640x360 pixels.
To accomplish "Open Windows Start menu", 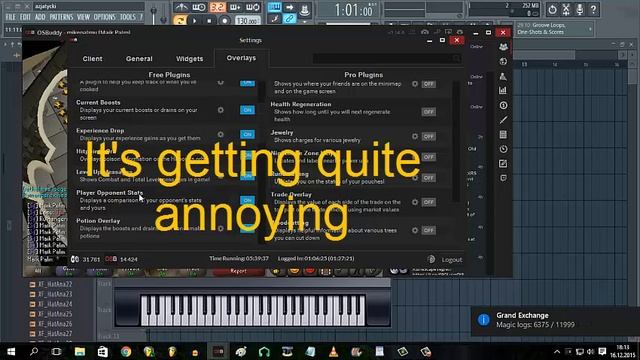I will tap(11, 351).
